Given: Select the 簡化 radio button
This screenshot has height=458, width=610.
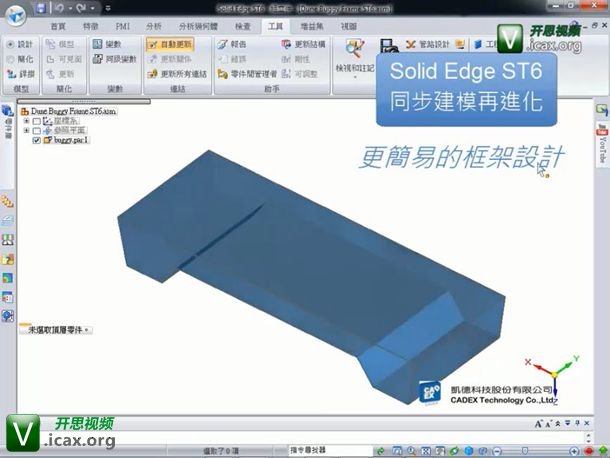Looking at the screenshot, I should coord(20,59).
